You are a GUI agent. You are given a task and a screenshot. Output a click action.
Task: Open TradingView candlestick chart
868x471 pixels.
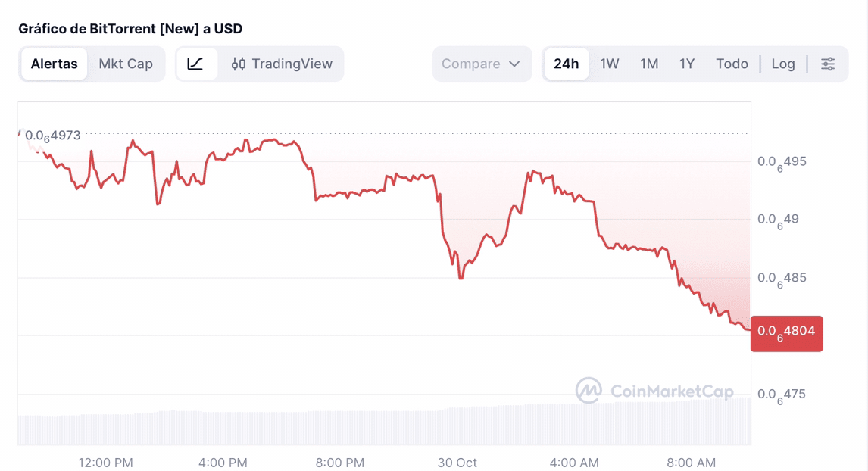click(x=282, y=64)
